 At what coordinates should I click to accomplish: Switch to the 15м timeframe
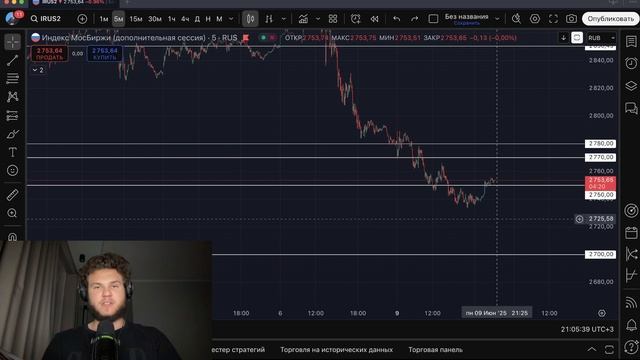[136, 19]
